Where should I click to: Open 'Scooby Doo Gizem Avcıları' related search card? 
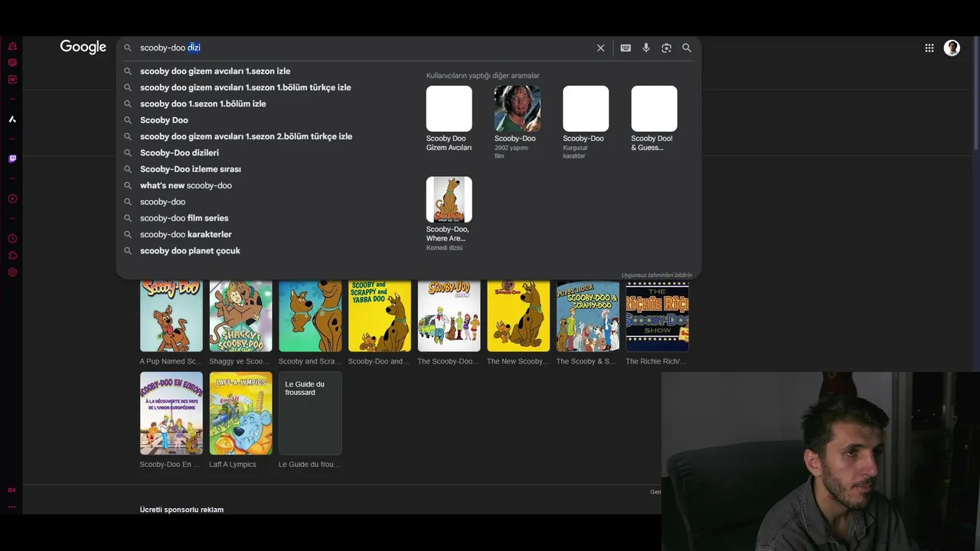pyautogui.click(x=449, y=119)
